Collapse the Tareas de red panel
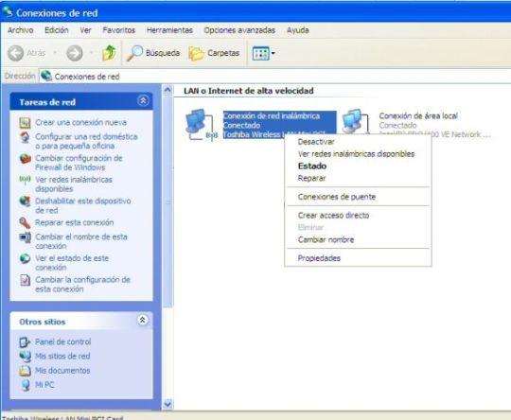 point(143,101)
